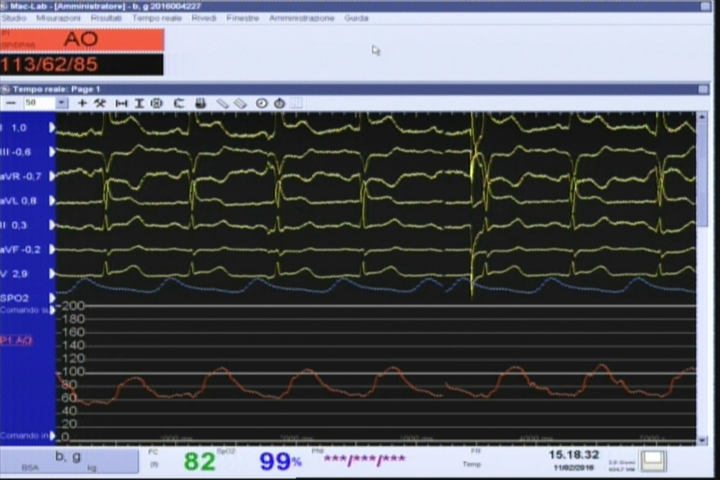This screenshot has width=720, height=480.
Task: Click the SPO2 channel label
Action: (x=14, y=298)
